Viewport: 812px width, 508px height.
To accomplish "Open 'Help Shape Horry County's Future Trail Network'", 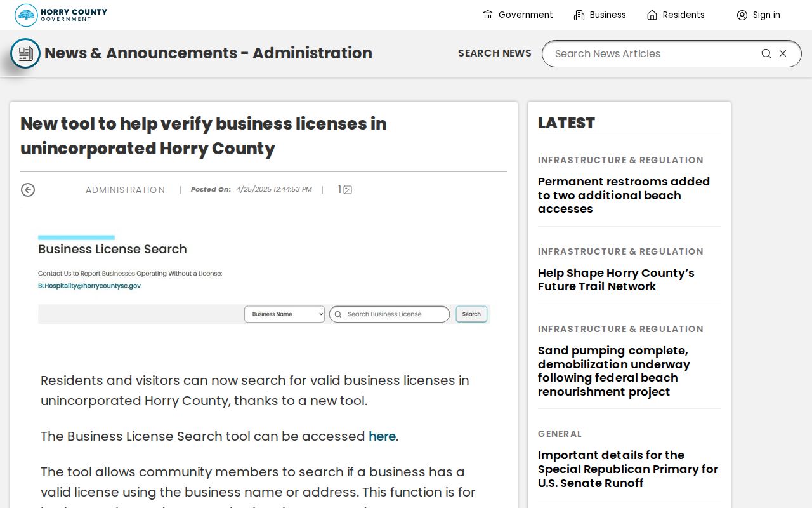I will click(616, 279).
